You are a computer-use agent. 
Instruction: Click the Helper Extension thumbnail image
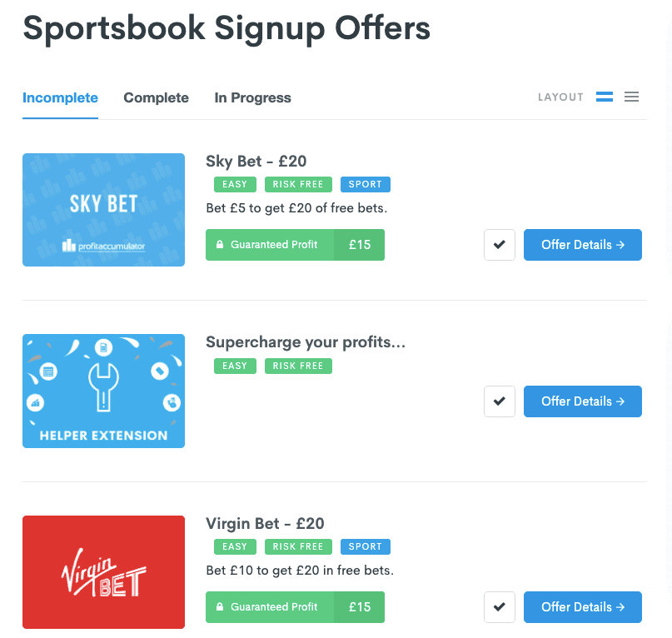tap(104, 391)
